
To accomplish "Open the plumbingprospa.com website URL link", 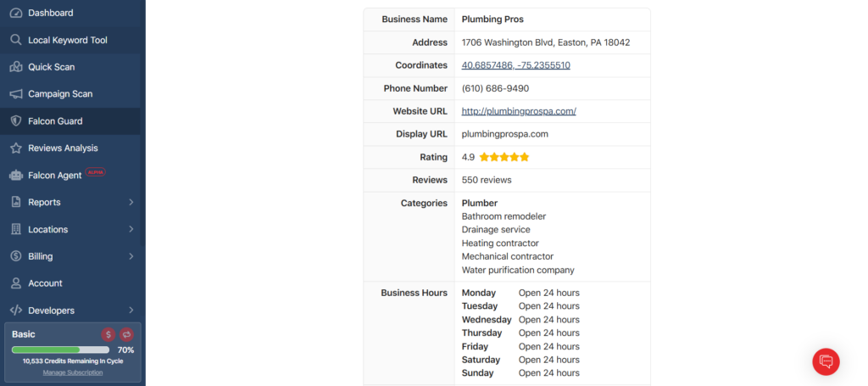I will pyautogui.click(x=519, y=111).
